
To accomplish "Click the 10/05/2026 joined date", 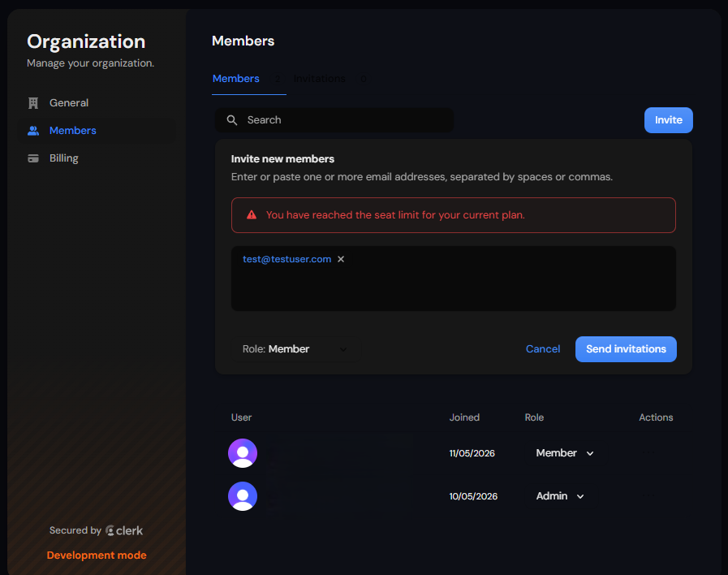I will 473,496.
